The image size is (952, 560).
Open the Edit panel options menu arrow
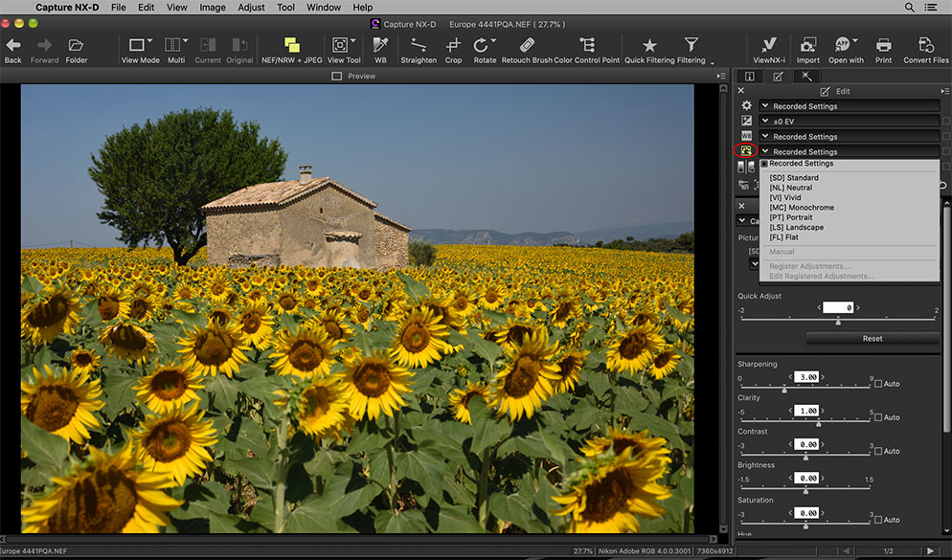point(944,91)
